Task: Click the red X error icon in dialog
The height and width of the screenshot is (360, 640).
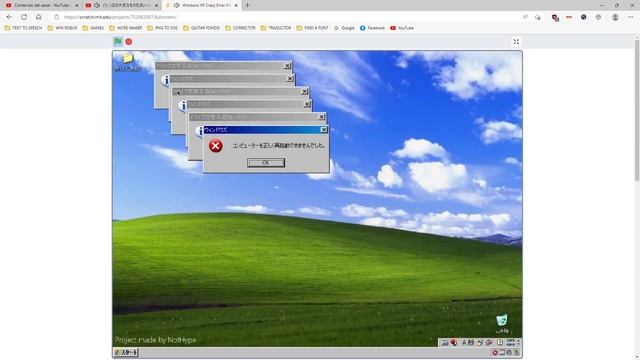Action: point(216,146)
